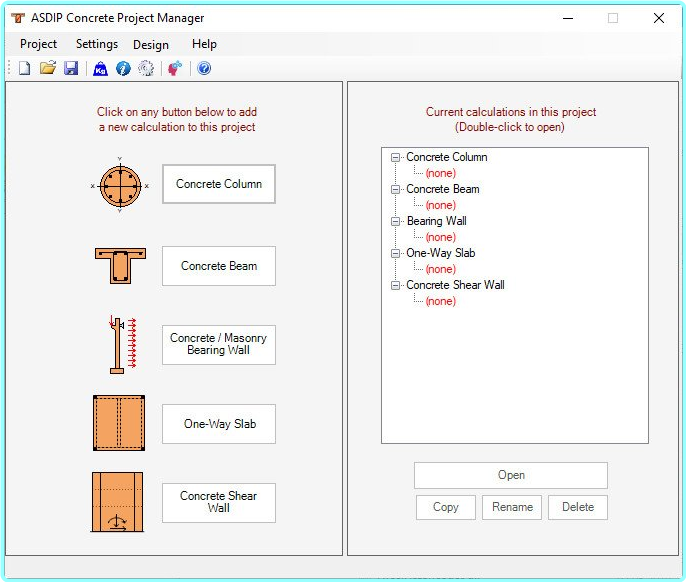
Task: Click the shear wall elevation image
Action: point(117,502)
